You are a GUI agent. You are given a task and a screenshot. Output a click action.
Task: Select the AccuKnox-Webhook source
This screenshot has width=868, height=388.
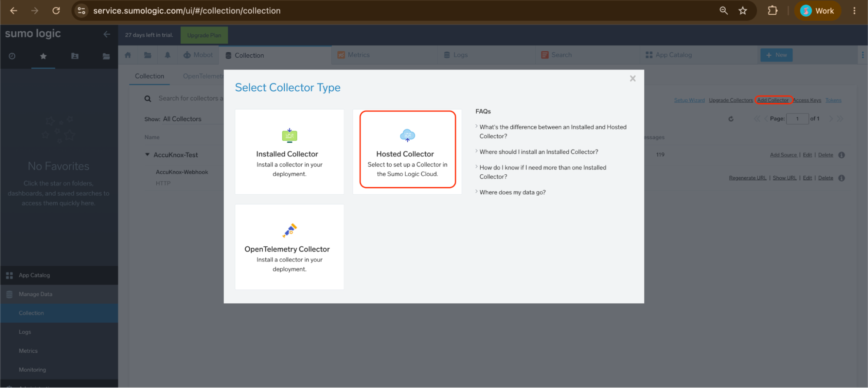182,172
